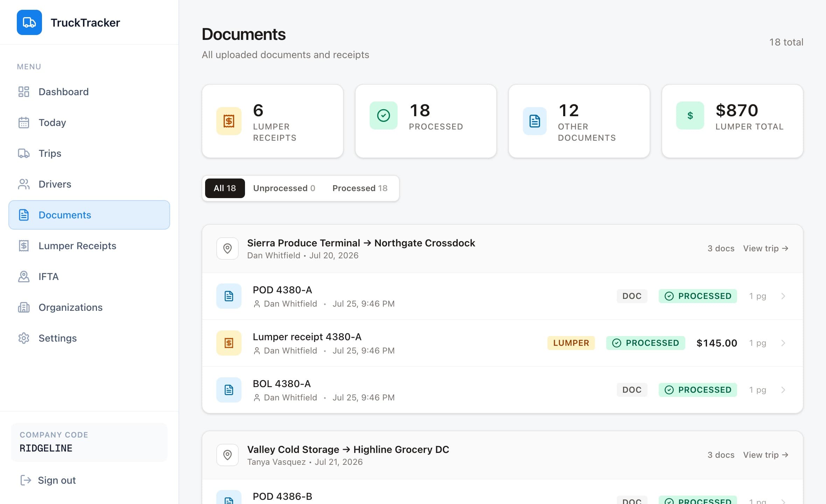This screenshot has height=504, width=826.
Task: Open the IFTA menu item
Action: 89,276
